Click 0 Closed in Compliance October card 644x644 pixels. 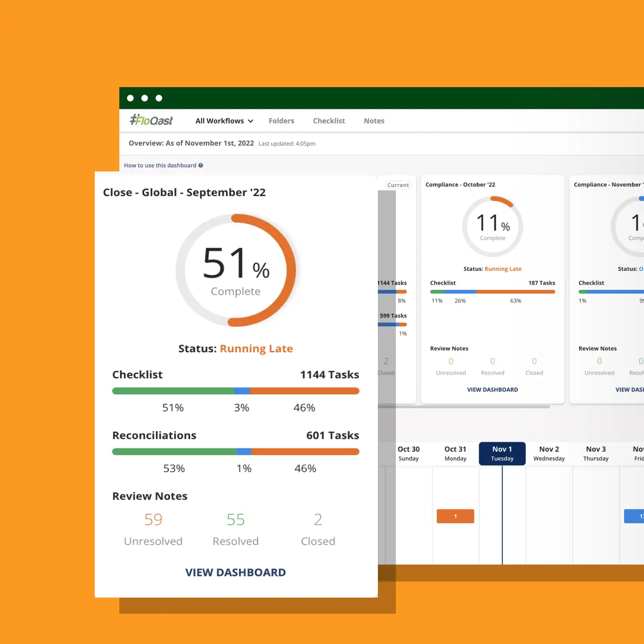(x=534, y=366)
